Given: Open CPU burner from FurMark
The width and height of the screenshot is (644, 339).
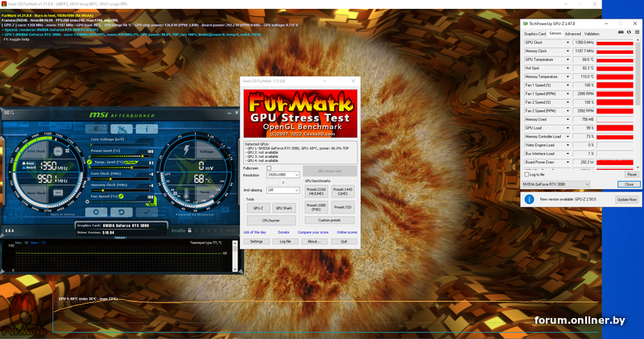Looking at the screenshot, I should (271, 221).
